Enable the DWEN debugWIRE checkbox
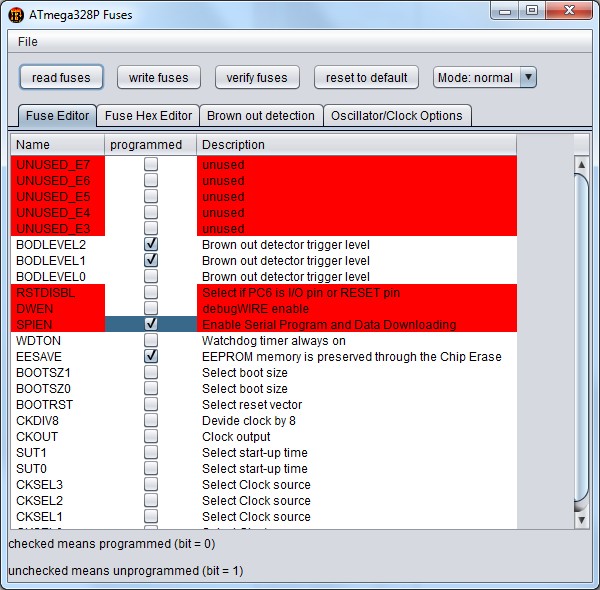 (151, 308)
